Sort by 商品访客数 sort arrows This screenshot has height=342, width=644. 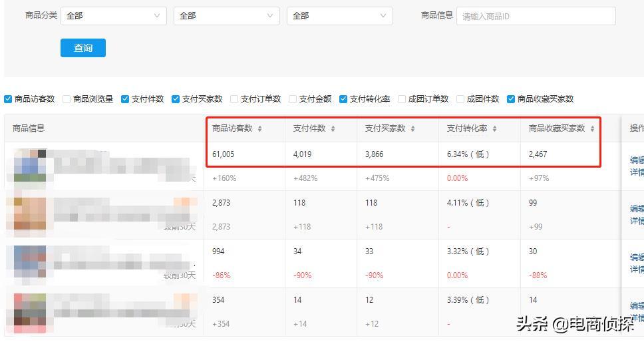click(259, 129)
